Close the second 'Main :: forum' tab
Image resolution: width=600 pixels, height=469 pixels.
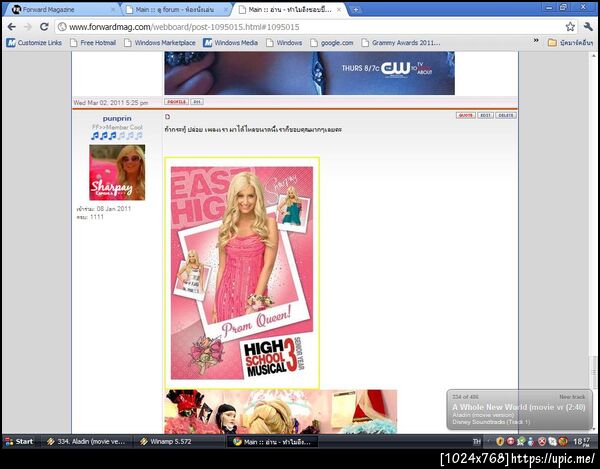(x=226, y=10)
